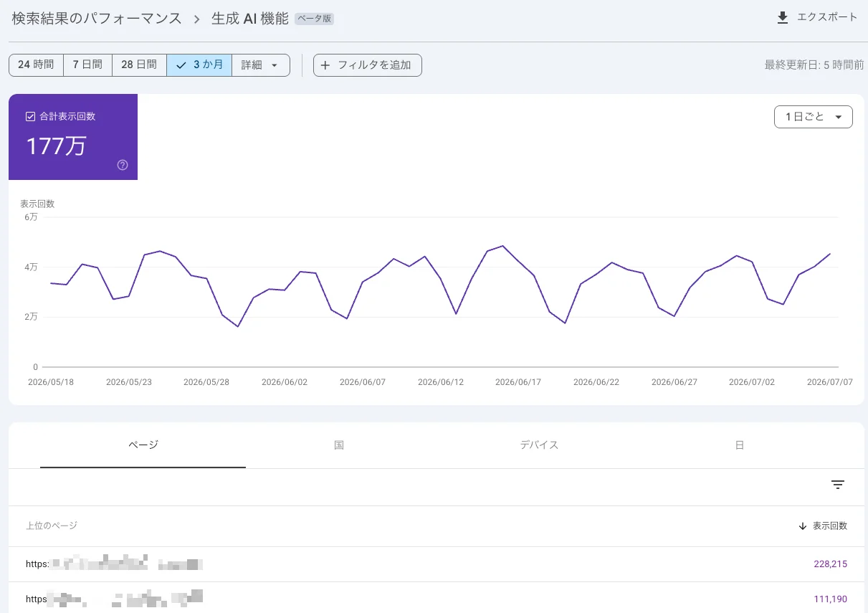This screenshot has height=613, width=868.
Task: Click the 2026/05/18 axis date label
Action: tap(51, 382)
